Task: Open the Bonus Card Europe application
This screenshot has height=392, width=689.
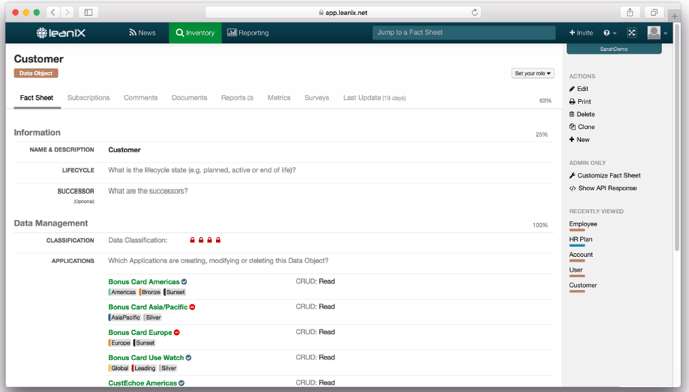Action: point(140,333)
